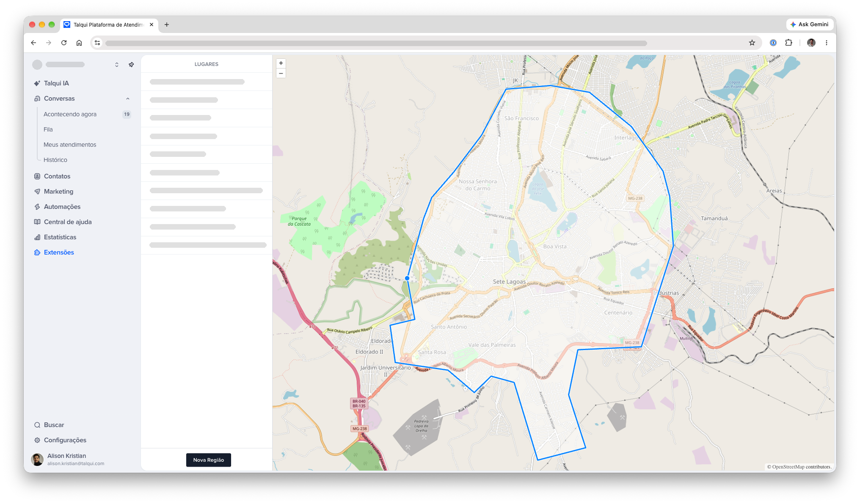Viewport: 860px width, 504px height.
Task: Open Acontecendo agora conversations
Action: pos(70,114)
